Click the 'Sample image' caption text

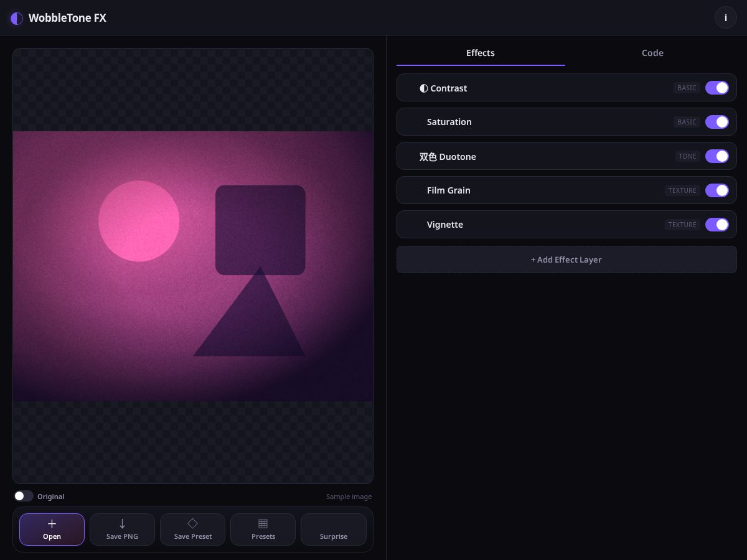pyautogui.click(x=349, y=497)
